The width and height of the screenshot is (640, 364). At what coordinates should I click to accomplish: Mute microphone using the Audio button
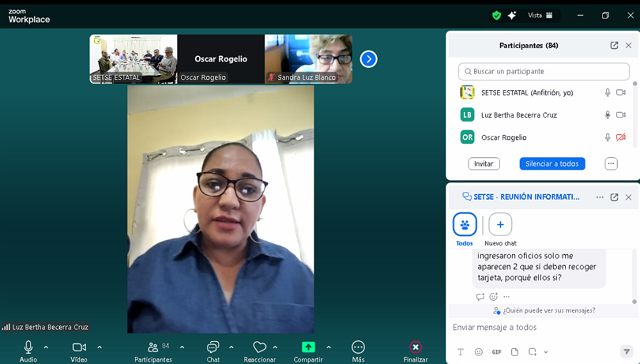coord(28,347)
